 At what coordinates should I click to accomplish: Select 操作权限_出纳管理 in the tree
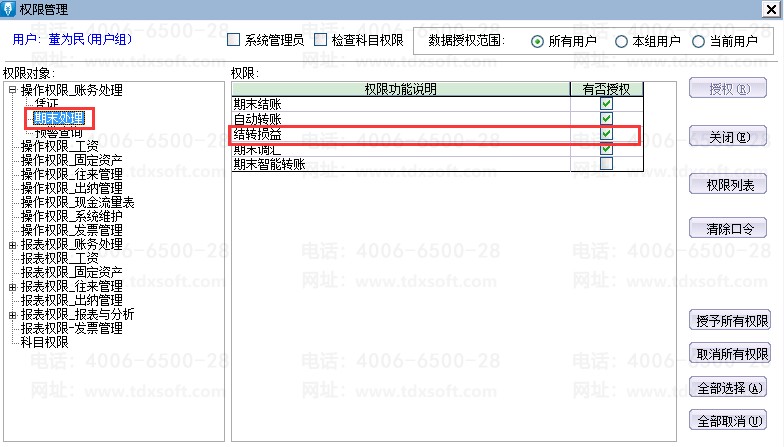[72, 188]
